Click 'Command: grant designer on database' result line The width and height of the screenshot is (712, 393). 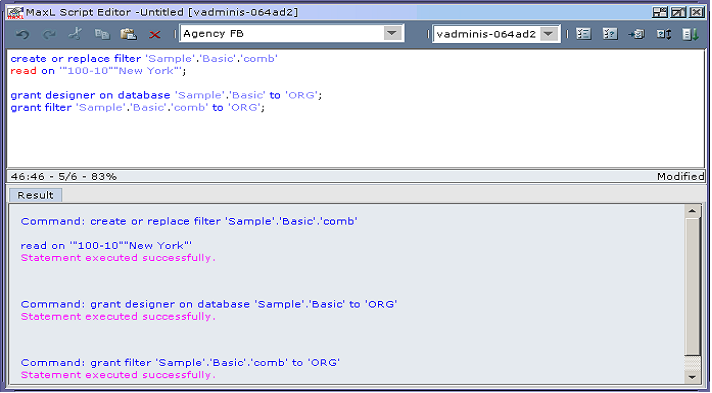coord(209,304)
